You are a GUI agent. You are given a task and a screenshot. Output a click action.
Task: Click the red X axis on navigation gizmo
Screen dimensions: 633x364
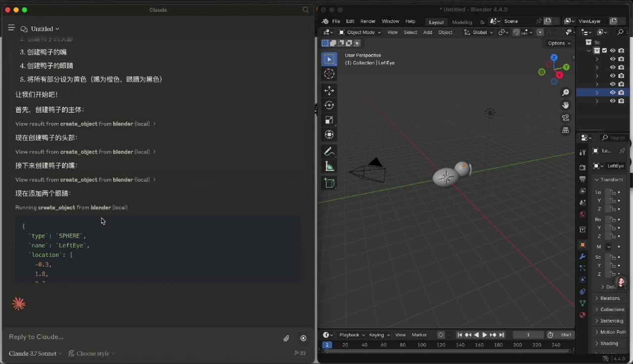[559, 75]
